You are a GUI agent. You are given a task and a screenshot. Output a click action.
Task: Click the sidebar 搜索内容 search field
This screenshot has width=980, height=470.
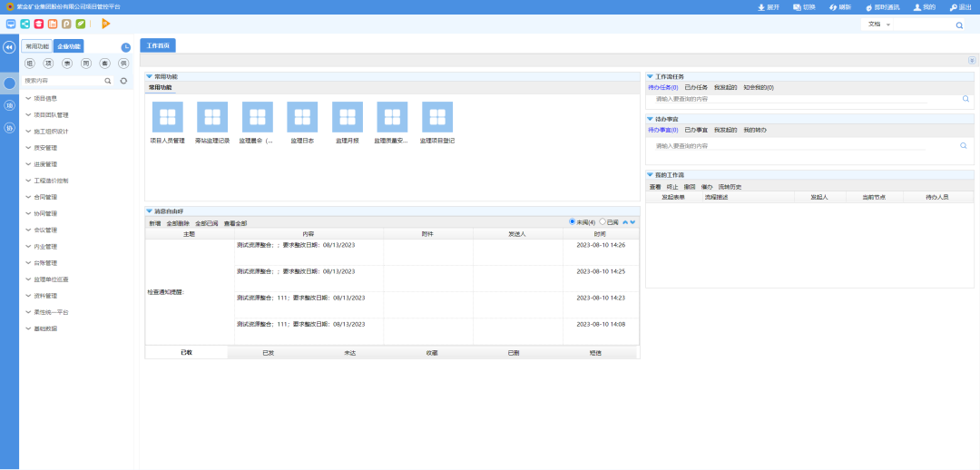point(62,81)
